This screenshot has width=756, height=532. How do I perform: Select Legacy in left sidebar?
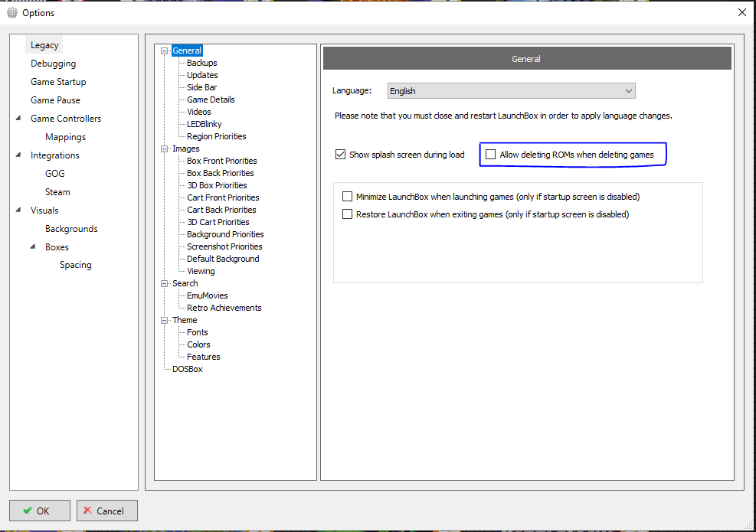pos(44,45)
